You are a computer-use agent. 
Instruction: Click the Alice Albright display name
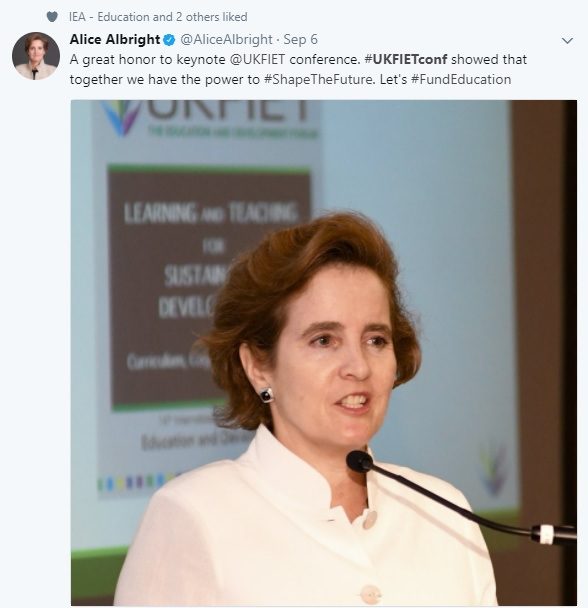coord(115,39)
